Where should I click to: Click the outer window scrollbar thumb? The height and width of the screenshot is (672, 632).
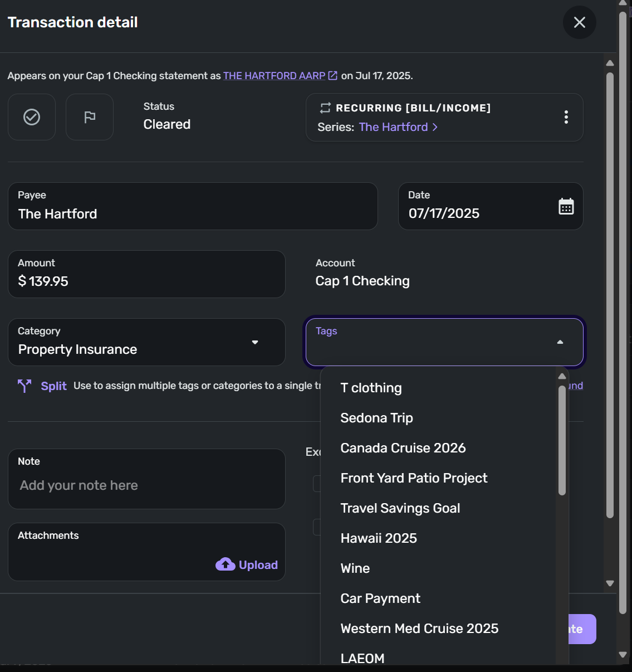click(623, 312)
